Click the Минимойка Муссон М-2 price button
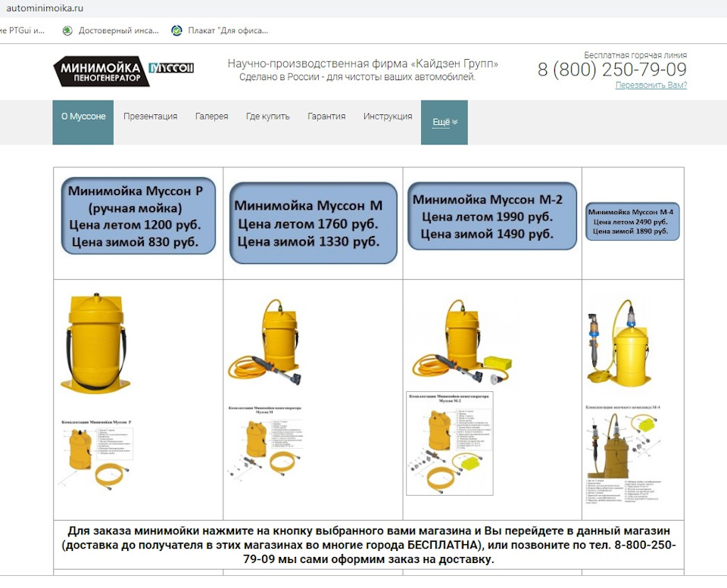This screenshot has width=727, height=588. [492, 216]
